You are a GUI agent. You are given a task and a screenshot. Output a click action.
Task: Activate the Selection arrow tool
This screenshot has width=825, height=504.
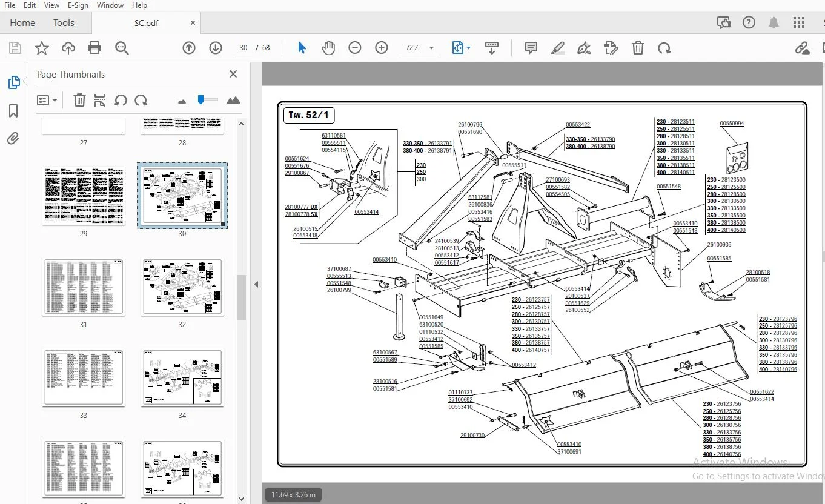302,48
